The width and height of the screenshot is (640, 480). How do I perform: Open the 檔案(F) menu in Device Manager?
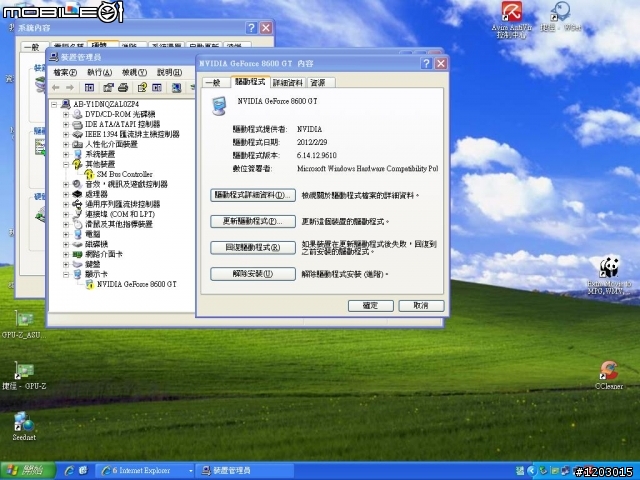(x=65, y=72)
